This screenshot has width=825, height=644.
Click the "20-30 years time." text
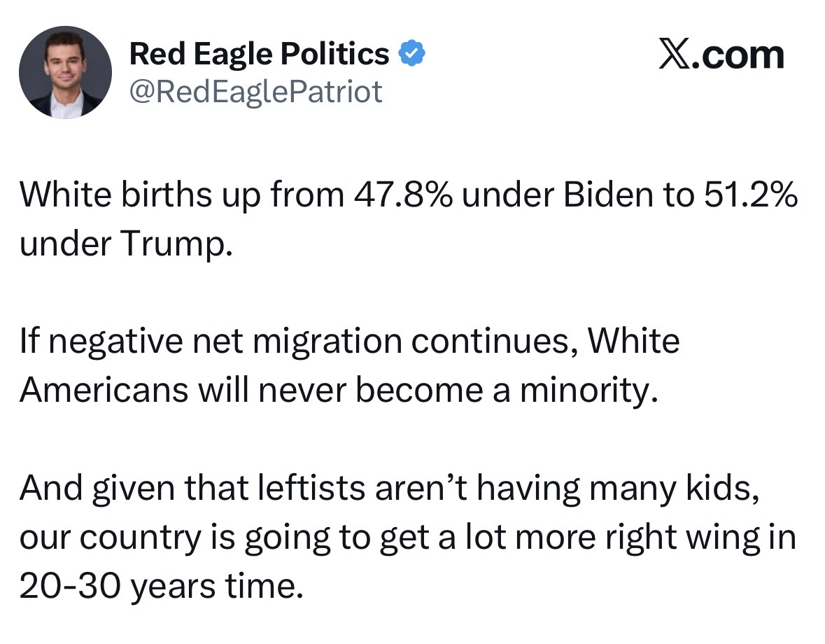tap(162, 586)
